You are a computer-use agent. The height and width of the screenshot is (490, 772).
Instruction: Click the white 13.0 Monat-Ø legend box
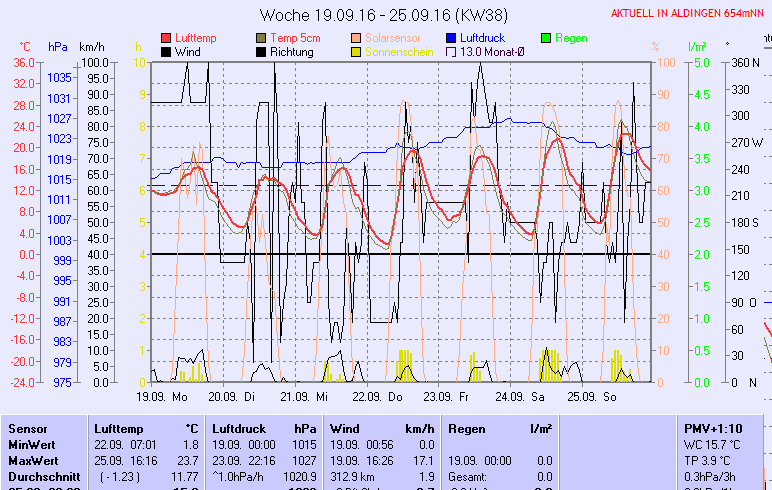(452, 52)
